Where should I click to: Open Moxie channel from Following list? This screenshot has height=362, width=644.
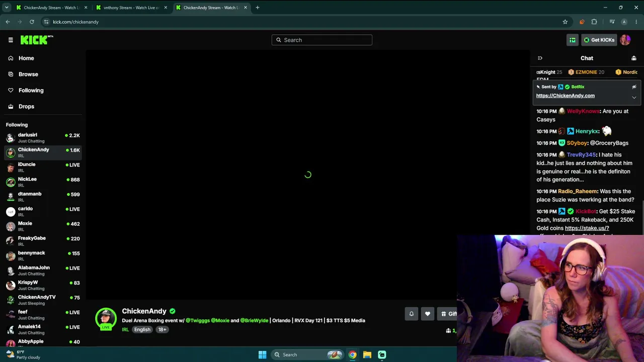coord(43,226)
